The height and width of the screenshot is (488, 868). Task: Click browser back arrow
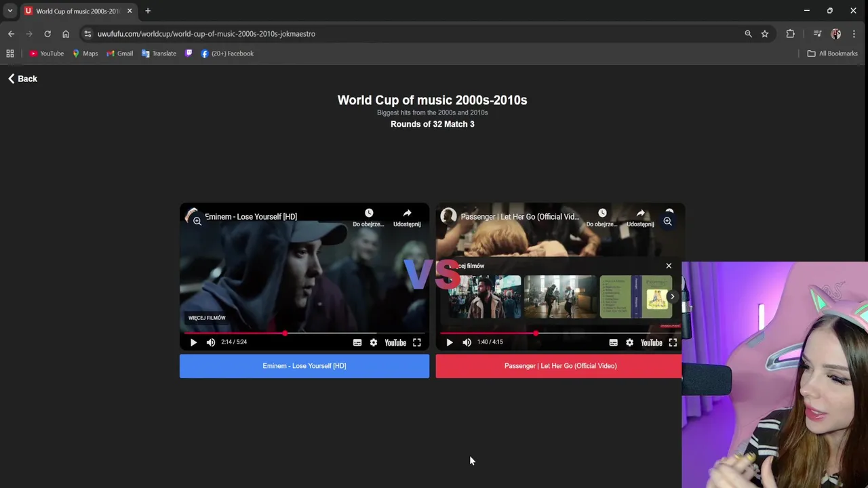[11, 34]
